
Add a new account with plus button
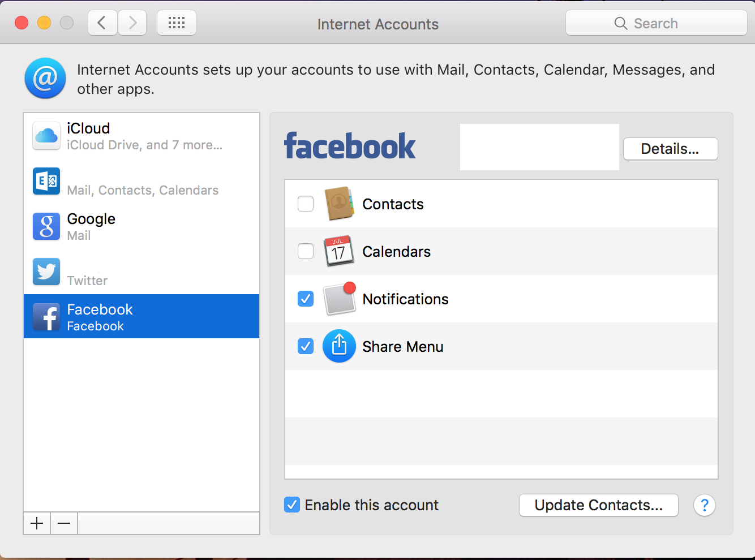[x=37, y=523]
